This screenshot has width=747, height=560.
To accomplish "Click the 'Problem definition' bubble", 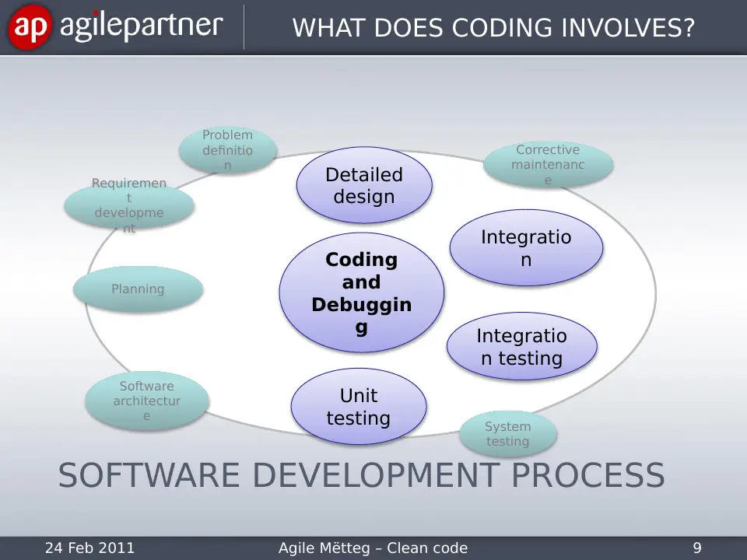I will [x=228, y=150].
